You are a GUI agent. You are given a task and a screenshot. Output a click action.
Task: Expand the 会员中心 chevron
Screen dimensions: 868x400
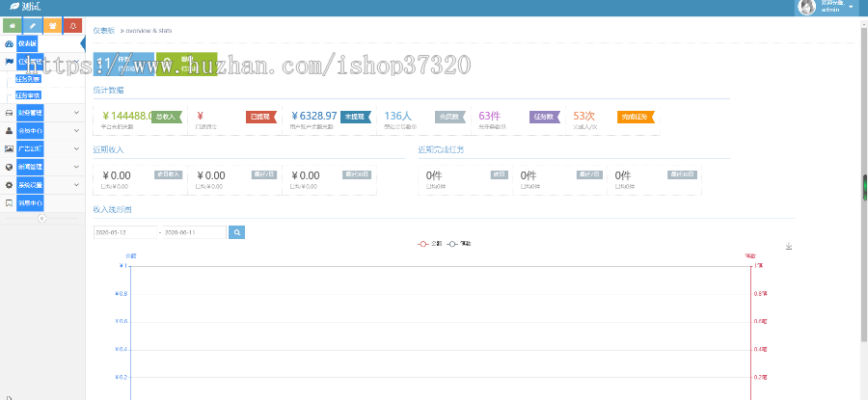coord(77,131)
